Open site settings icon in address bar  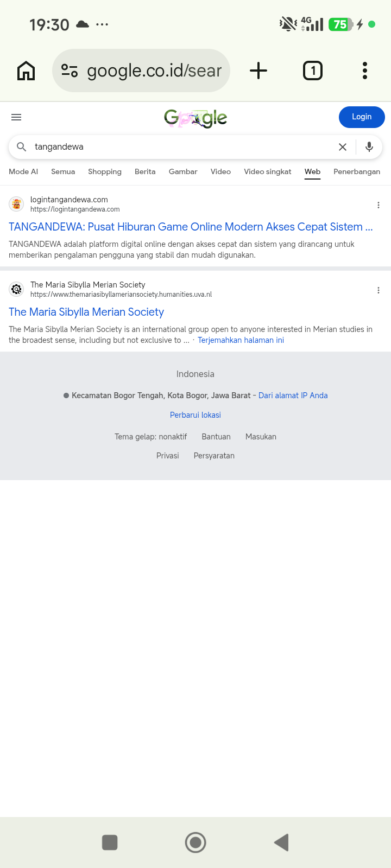click(70, 71)
